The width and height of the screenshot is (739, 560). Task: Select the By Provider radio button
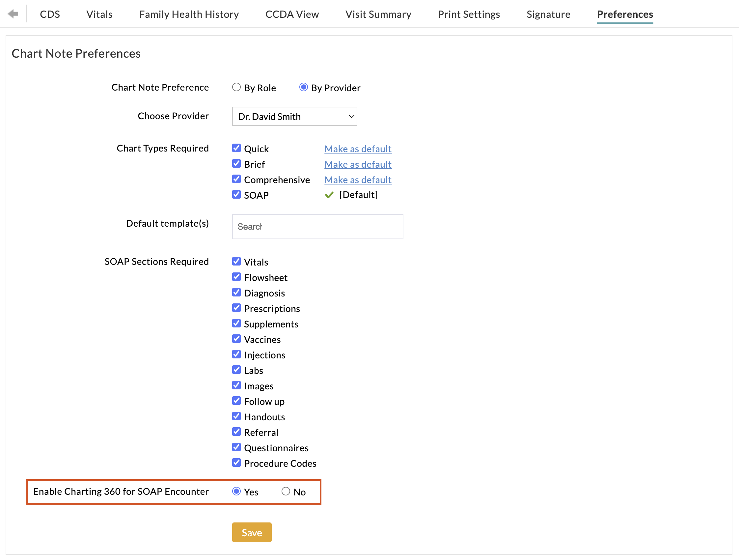coord(303,87)
